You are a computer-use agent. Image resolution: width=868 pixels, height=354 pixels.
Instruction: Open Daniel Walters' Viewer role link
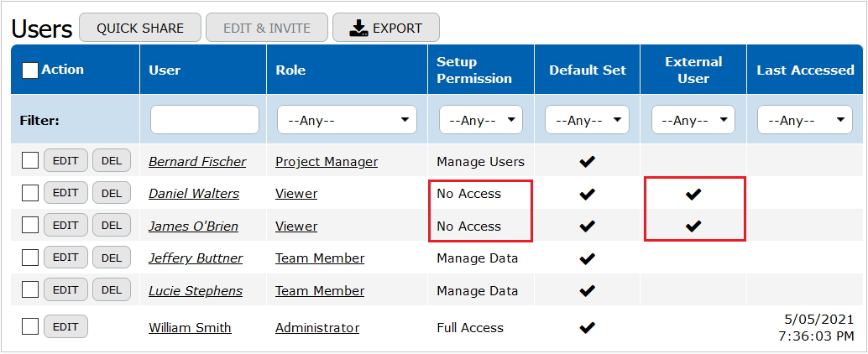coord(296,194)
